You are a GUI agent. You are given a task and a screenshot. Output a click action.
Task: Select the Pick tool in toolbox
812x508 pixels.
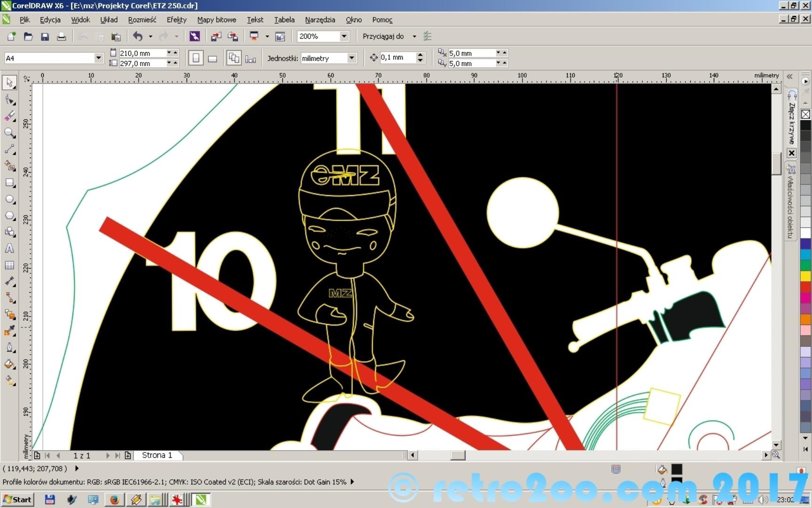click(9, 82)
